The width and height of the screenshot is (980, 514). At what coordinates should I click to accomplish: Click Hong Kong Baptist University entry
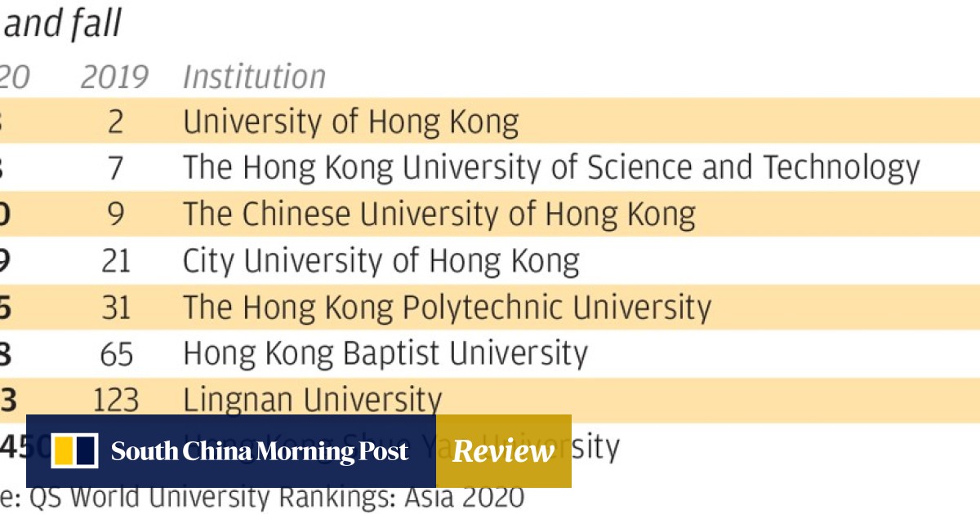point(385,353)
